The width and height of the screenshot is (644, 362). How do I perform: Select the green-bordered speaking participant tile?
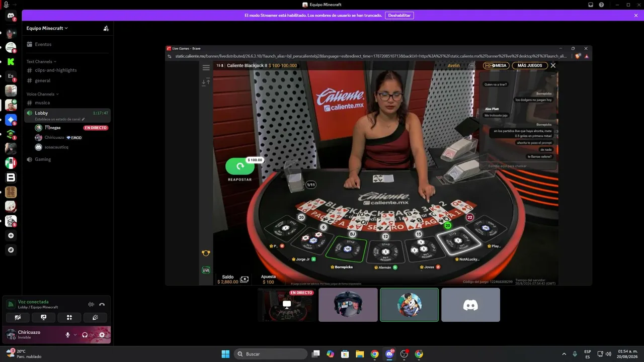[409, 305]
